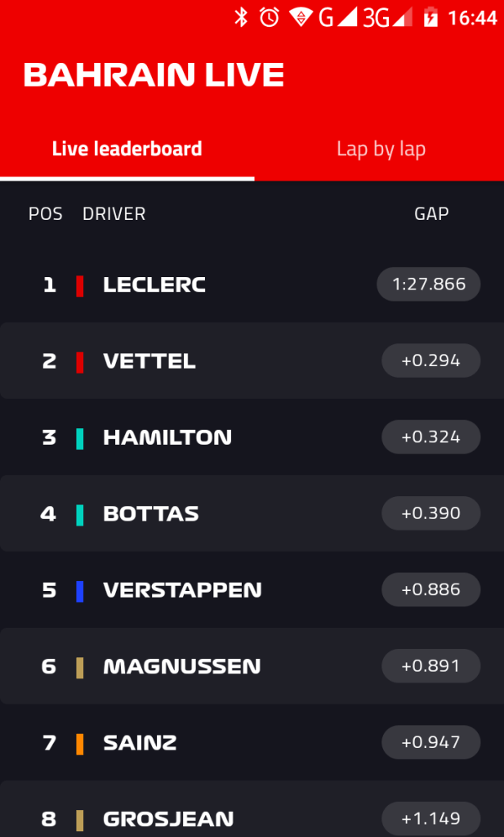Tap the battery charging icon

pyautogui.click(x=431, y=17)
